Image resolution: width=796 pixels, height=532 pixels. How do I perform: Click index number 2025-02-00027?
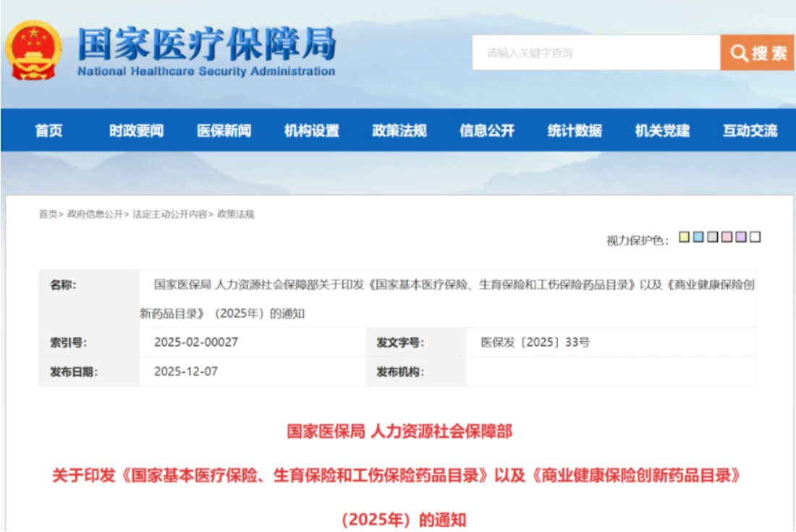click(196, 342)
